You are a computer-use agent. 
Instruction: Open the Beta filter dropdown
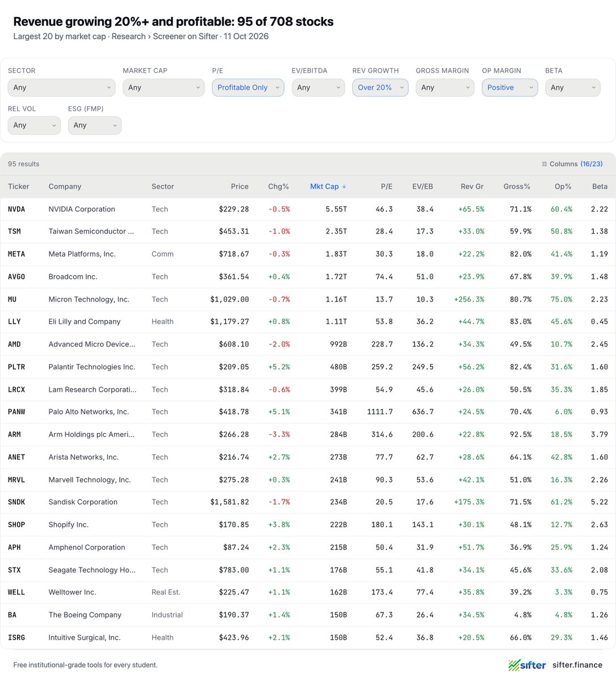[573, 87]
